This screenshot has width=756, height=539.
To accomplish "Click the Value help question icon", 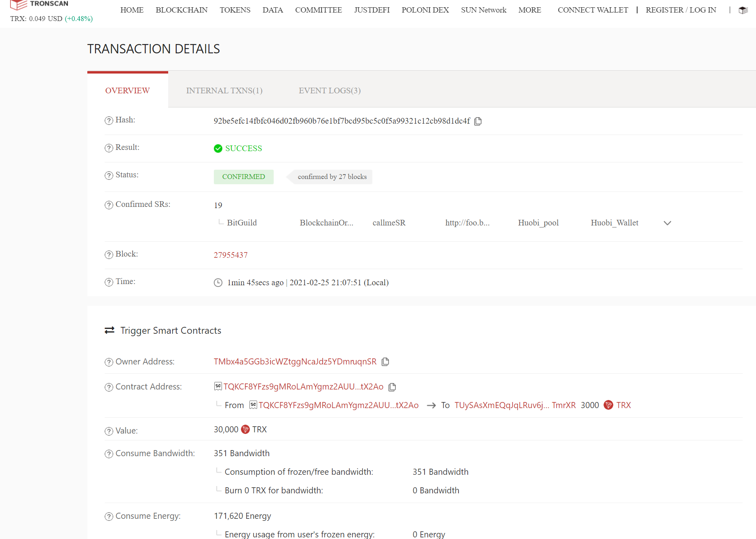I will [109, 431].
